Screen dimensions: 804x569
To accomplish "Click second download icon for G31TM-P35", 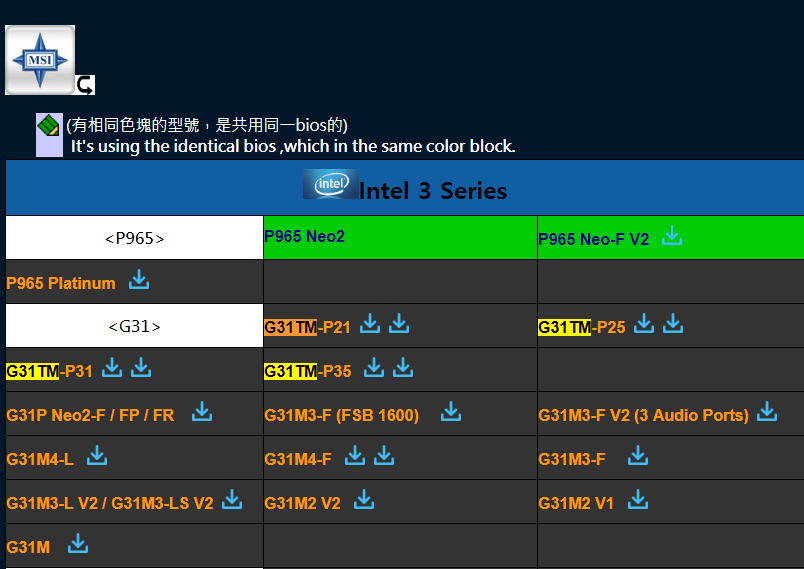I will pos(403,368).
